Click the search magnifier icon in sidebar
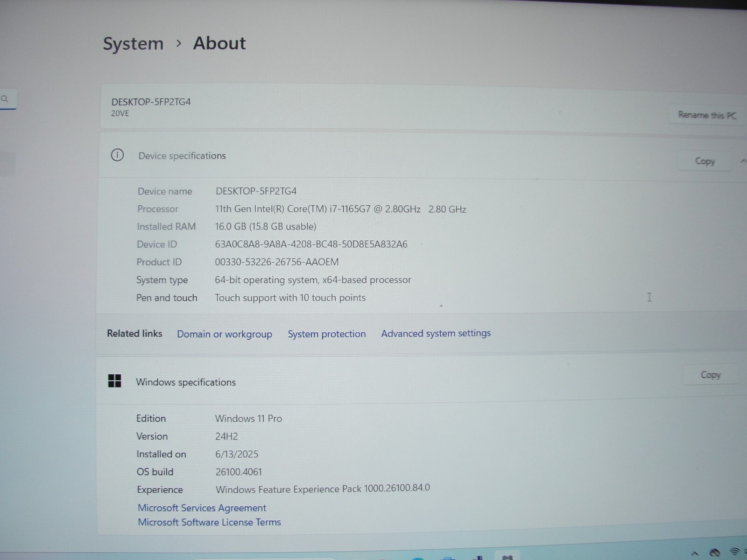 [5, 99]
